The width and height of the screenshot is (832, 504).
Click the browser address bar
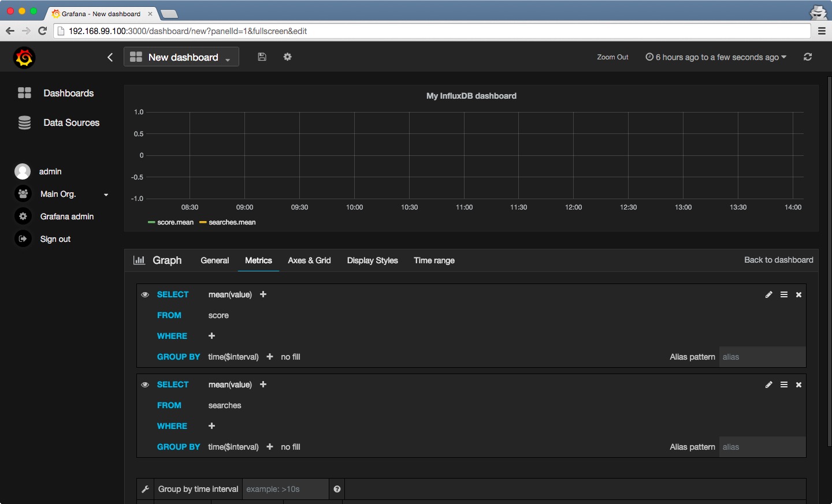coord(432,31)
